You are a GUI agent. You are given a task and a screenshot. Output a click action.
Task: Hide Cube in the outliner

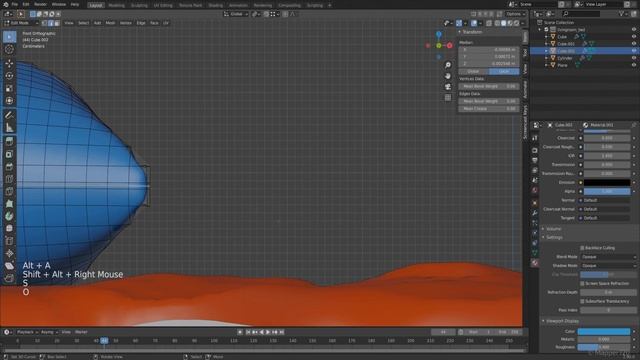(x=634, y=37)
